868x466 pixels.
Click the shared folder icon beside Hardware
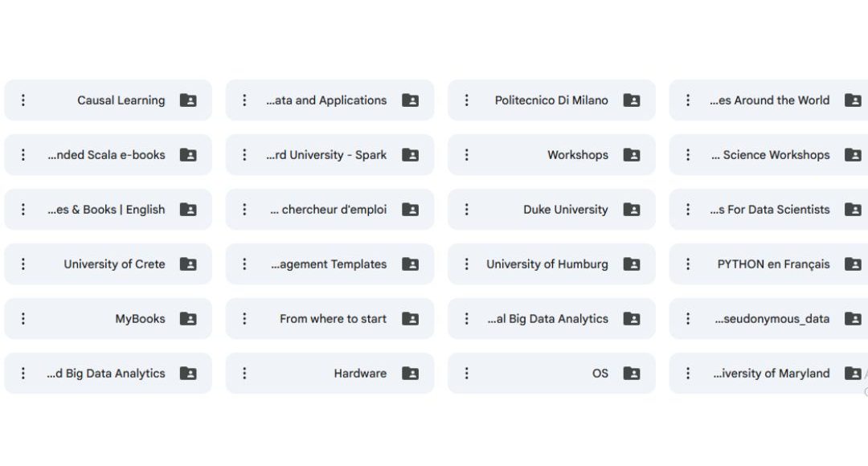click(410, 374)
